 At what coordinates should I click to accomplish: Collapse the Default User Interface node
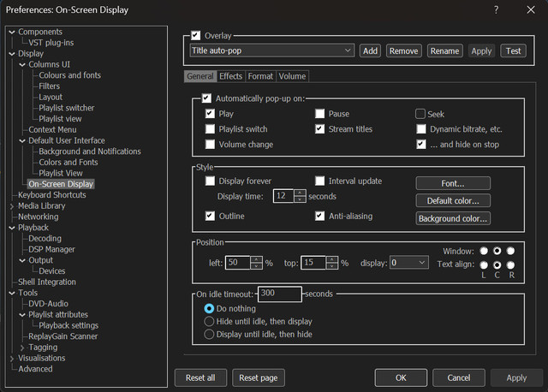pos(22,141)
